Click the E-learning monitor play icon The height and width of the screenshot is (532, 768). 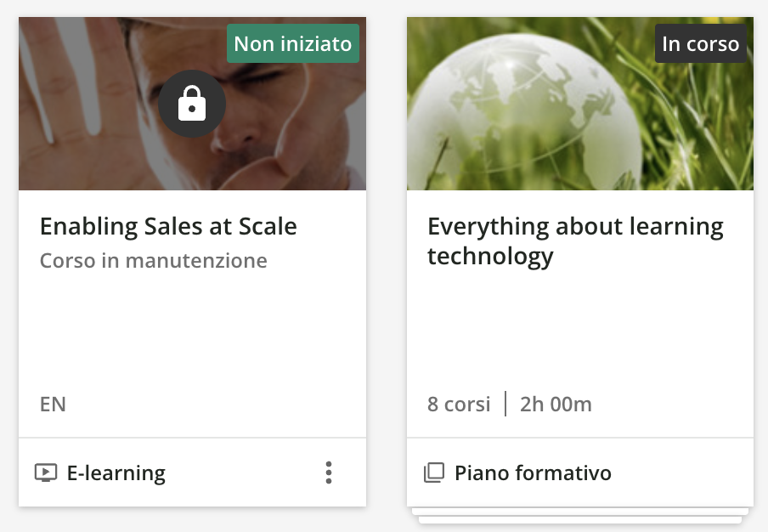(46, 473)
